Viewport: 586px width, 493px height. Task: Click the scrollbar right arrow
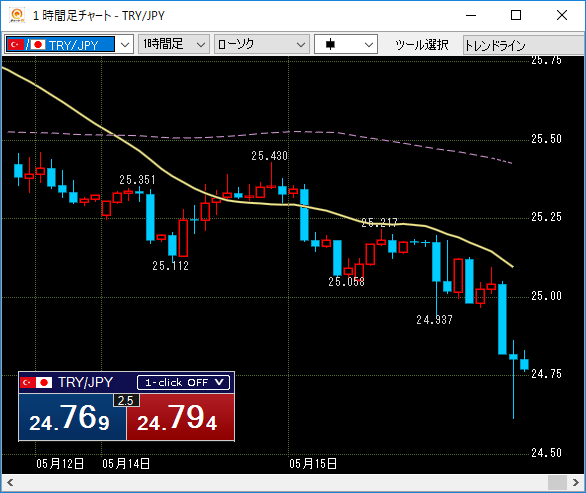[x=576, y=483]
